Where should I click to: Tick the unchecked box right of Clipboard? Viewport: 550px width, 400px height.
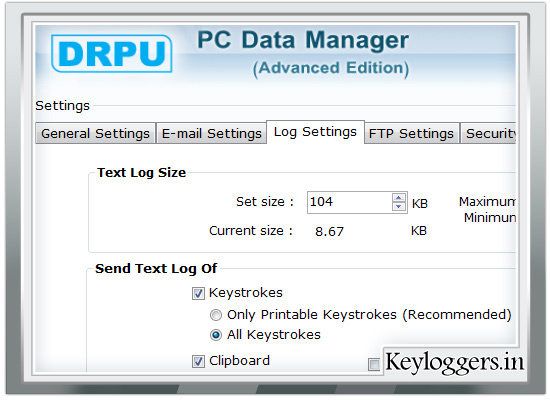(x=374, y=364)
